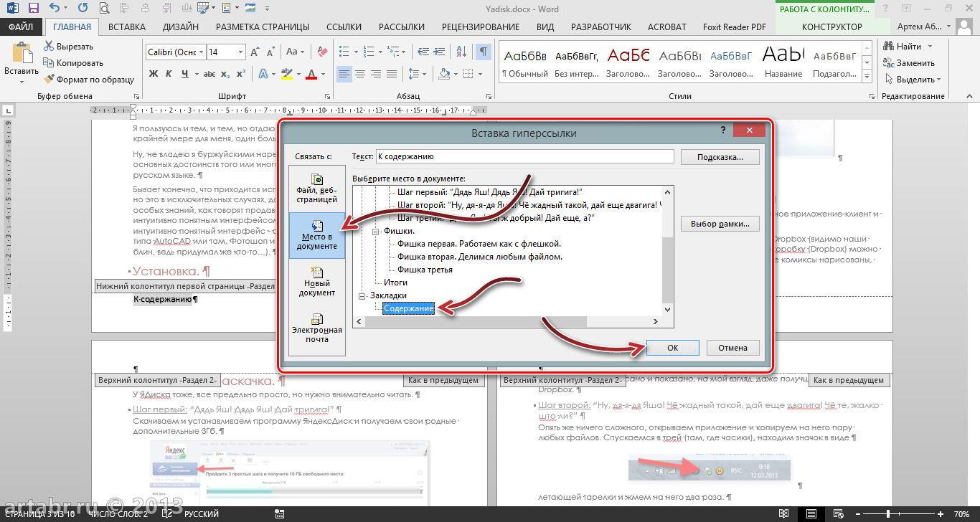Image resolution: width=980 pixels, height=522 pixels.
Task: Click the bulleted list icon
Action: click(344, 52)
